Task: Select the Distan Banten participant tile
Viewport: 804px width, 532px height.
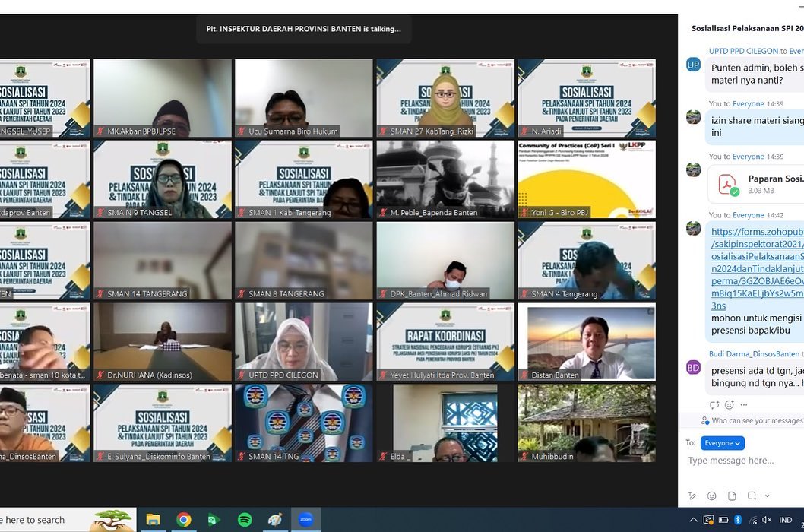Action: click(x=586, y=342)
